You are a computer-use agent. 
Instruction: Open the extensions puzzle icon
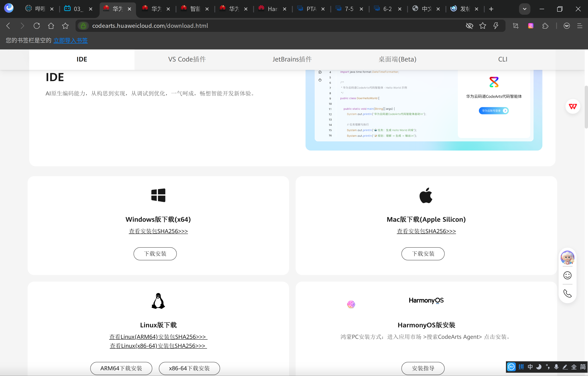pyautogui.click(x=545, y=26)
